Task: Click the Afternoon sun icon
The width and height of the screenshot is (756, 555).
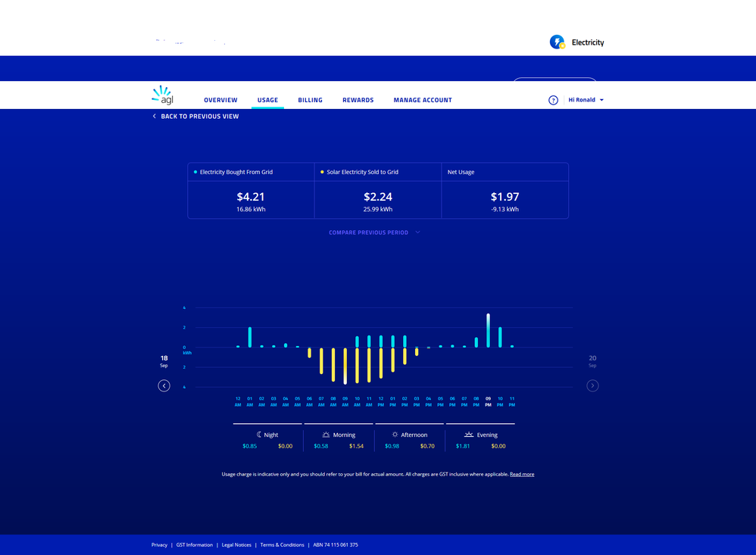Action: [x=396, y=435]
